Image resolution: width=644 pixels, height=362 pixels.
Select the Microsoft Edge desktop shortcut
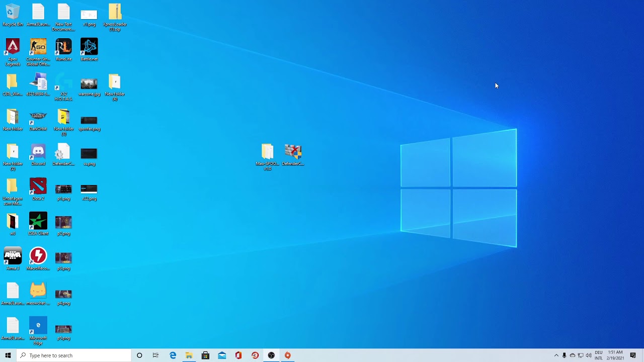coord(38,331)
